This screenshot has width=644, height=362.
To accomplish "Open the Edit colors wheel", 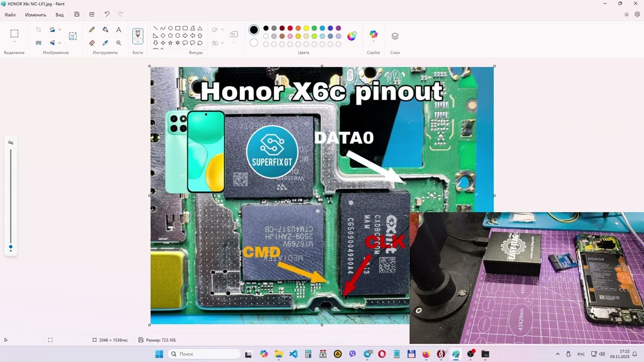I will tap(352, 36).
